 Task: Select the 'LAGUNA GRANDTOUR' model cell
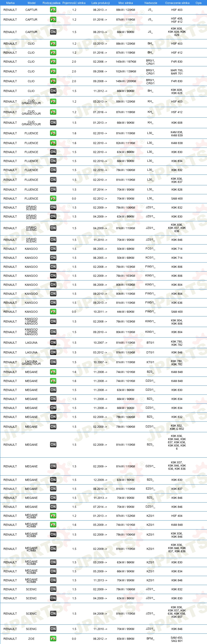tap(31, 363)
